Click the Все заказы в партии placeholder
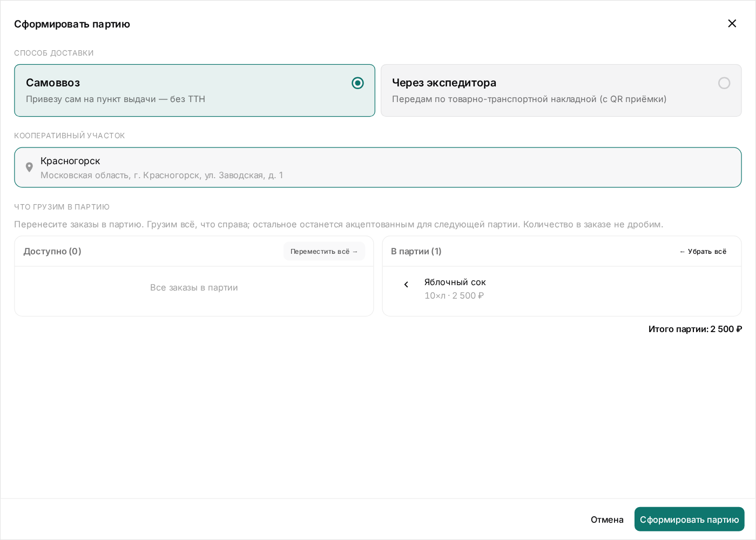 click(194, 287)
